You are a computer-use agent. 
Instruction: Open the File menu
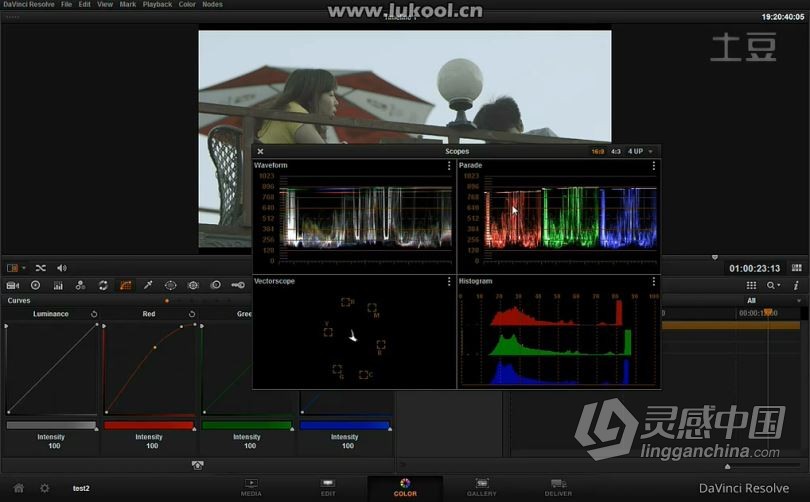click(x=67, y=4)
